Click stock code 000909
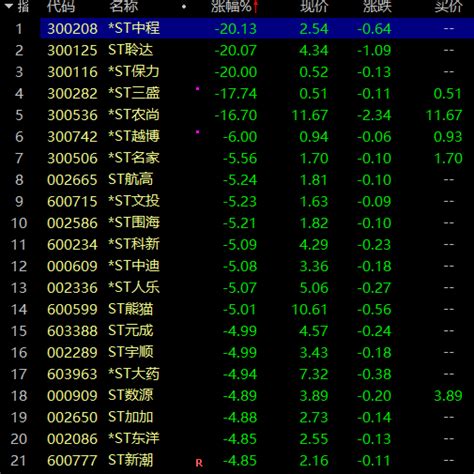Viewport: 474px width, 474px height. [x=72, y=396]
